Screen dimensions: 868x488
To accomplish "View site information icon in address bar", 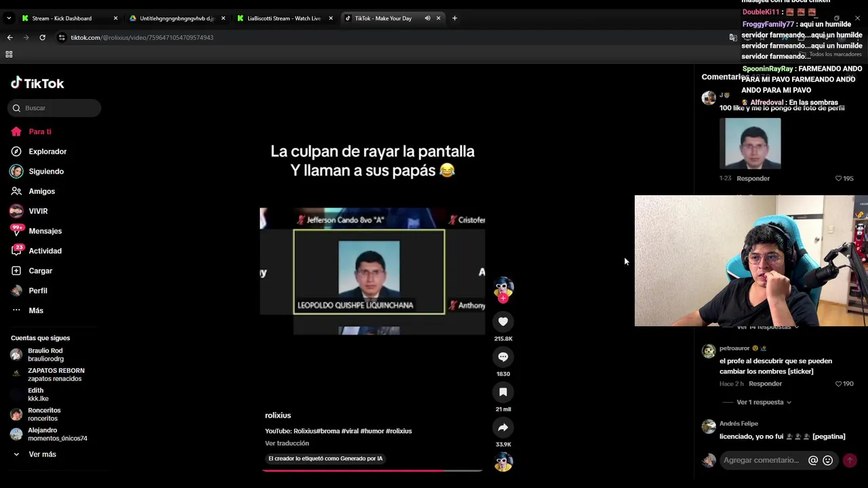I will coord(62,37).
